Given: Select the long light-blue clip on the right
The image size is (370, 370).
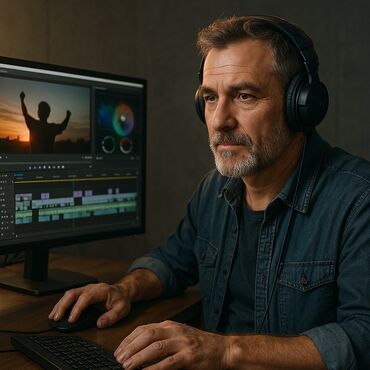Looking at the screenshot, I should tap(109, 199).
